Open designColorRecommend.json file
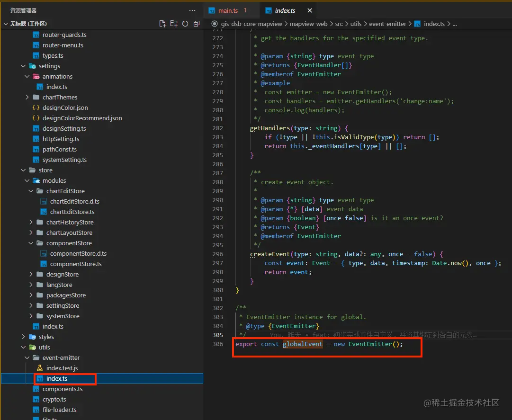This screenshot has width=512, height=420. pyautogui.click(x=82, y=118)
